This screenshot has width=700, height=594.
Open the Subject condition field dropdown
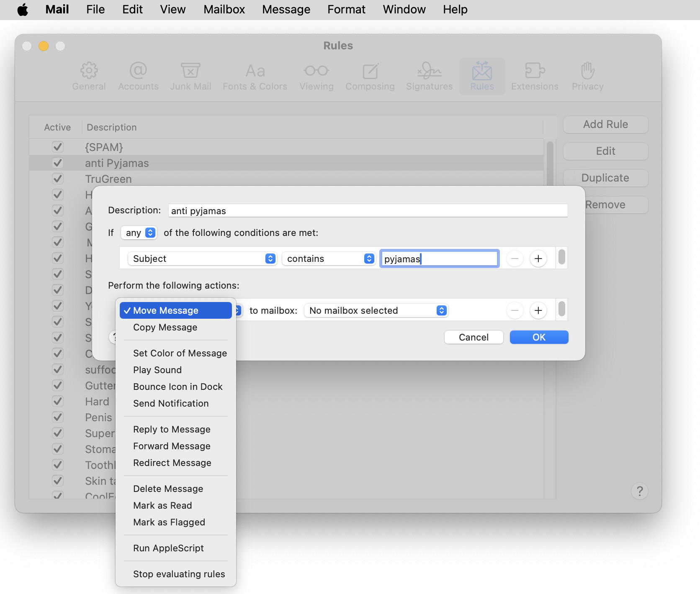202,259
